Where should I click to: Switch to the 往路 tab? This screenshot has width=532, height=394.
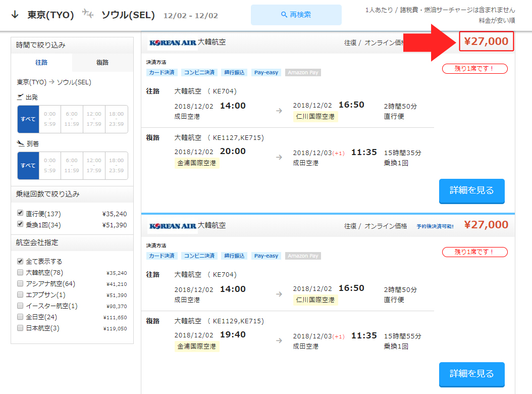pyautogui.click(x=41, y=63)
